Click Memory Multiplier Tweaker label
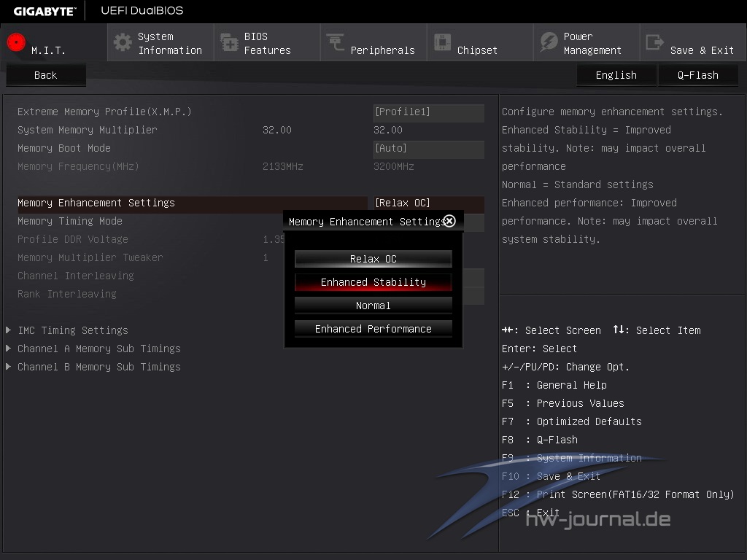Viewport: 747px width, 560px height. click(x=90, y=257)
